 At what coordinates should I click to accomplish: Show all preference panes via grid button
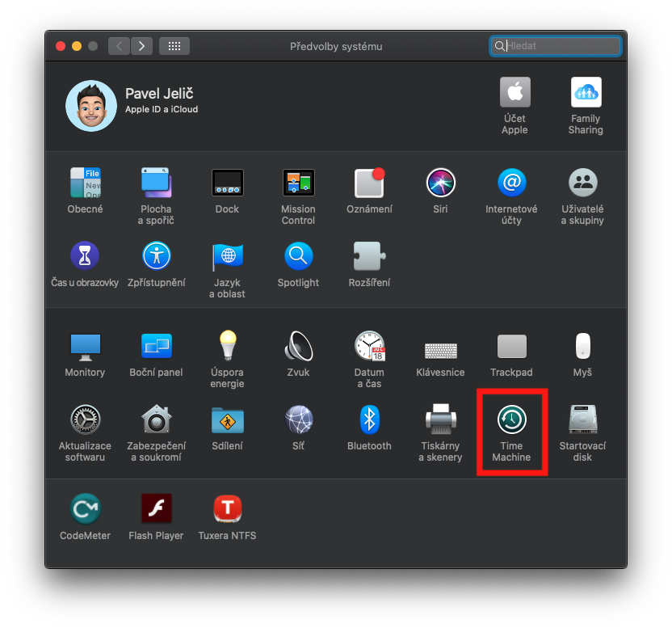[x=174, y=46]
